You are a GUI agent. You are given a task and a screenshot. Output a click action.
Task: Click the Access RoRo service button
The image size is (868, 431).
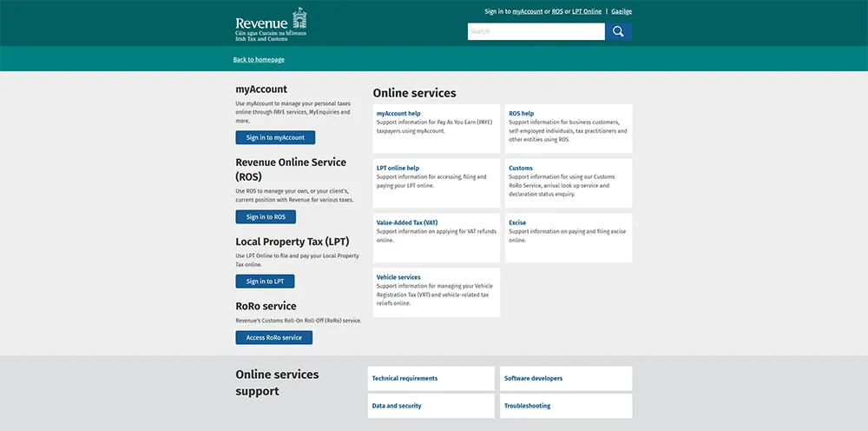point(274,337)
